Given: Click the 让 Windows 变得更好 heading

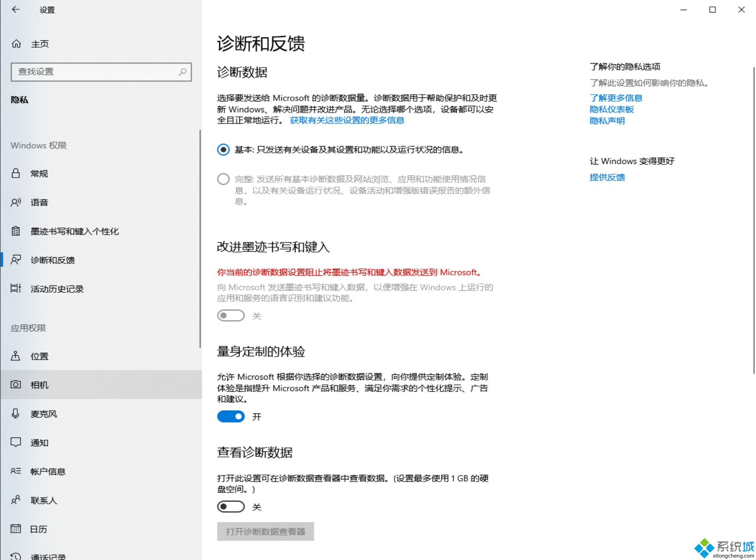Looking at the screenshot, I should coord(632,161).
